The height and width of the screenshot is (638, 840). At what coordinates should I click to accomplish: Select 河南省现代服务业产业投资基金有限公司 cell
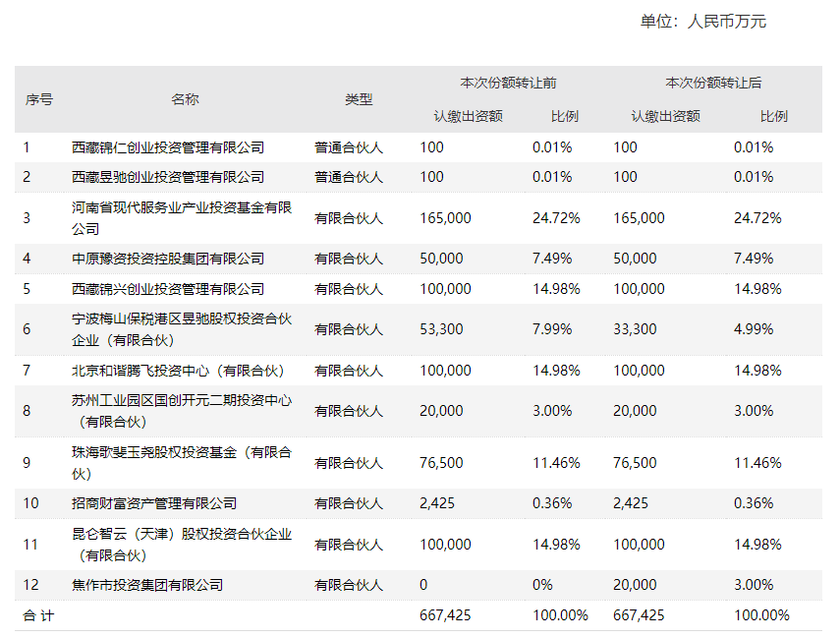pos(182,218)
